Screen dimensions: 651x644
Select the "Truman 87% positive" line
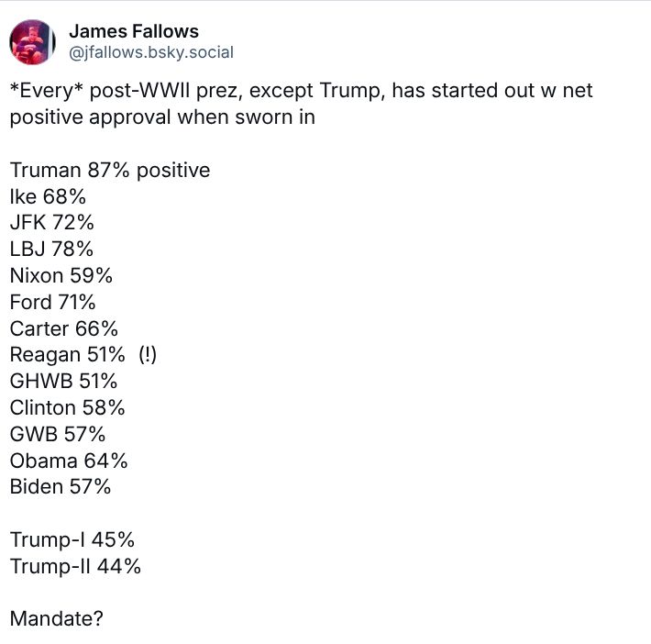110,170
